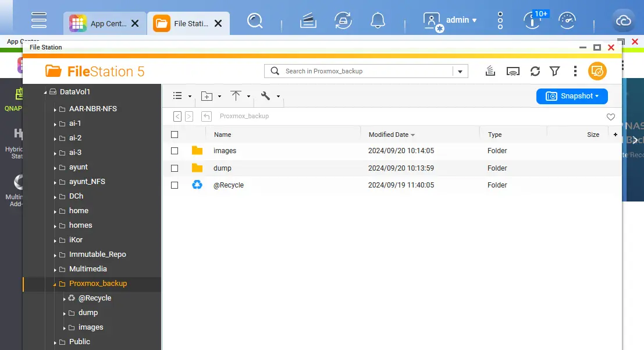
Task: Select the Public folder in tree
Action: pos(79,342)
